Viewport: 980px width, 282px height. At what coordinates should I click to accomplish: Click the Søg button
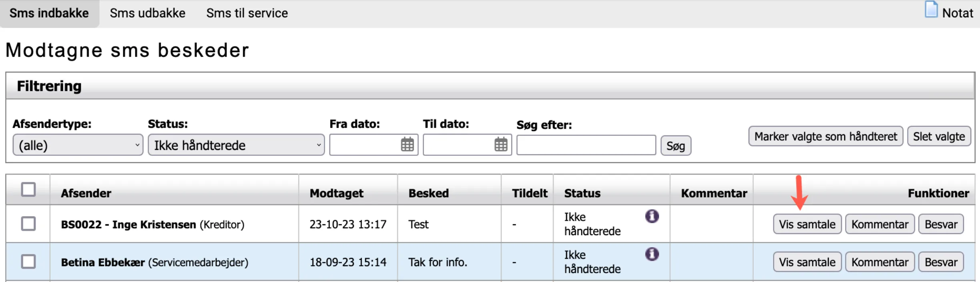pyautogui.click(x=675, y=146)
